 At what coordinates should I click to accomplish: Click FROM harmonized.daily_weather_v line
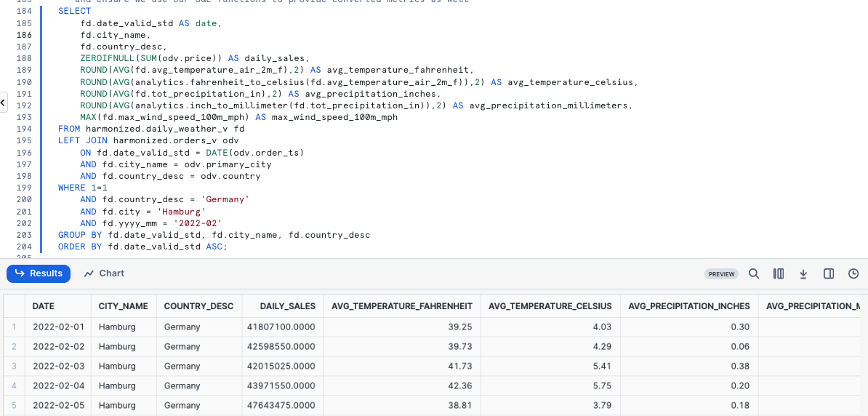point(151,129)
